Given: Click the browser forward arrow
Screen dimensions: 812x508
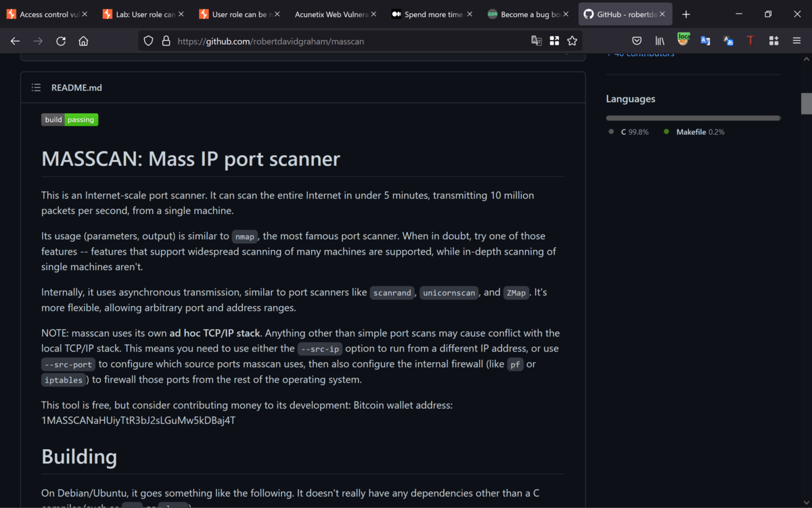Looking at the screenshot, I should tap(38, 41).
